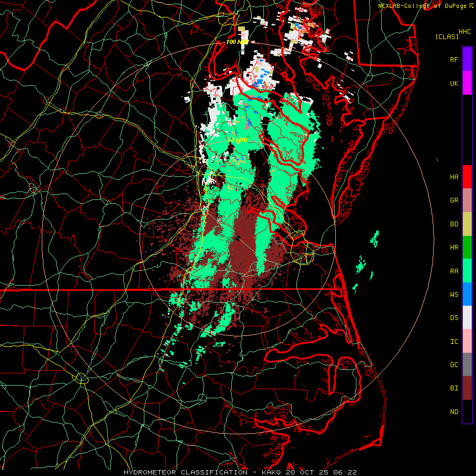Click the BI brown legend swatch
This screenshot has width=476, height=476.
(467, 388)
